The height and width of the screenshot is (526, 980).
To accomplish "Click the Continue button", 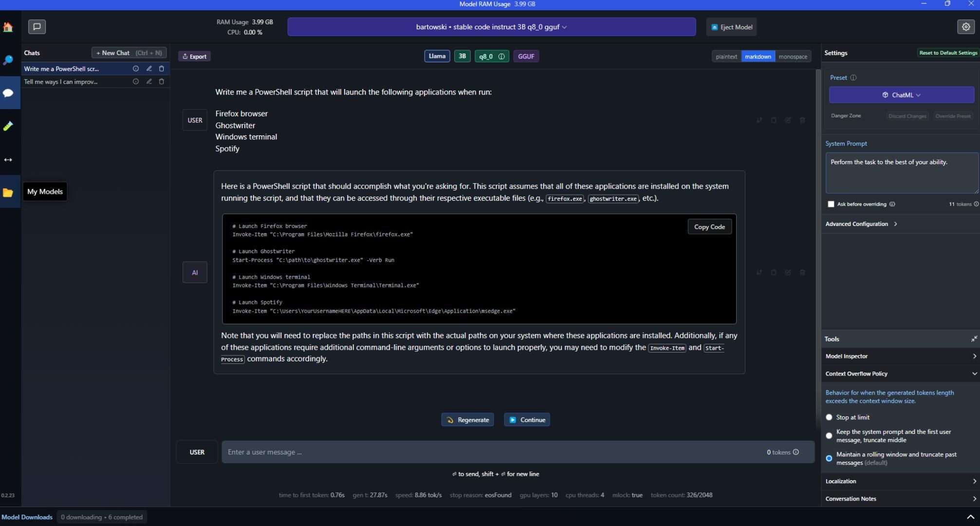I will click(x=527, y=420).
